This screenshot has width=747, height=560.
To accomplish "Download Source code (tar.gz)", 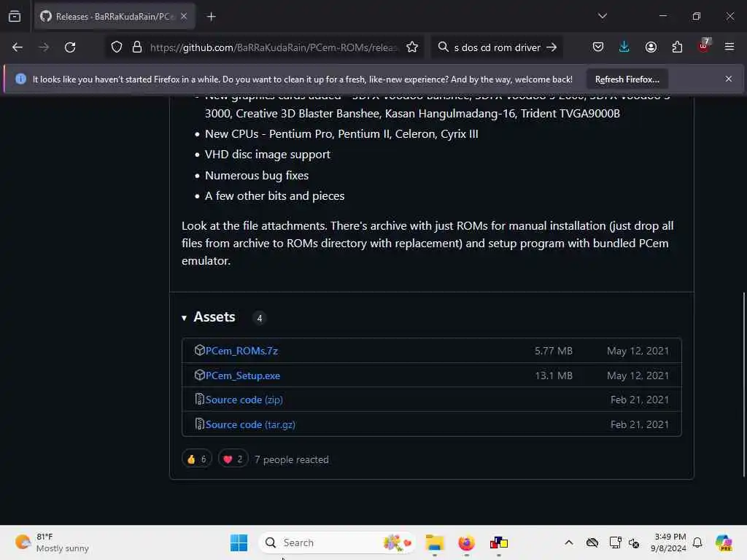I will coord(250,425).
